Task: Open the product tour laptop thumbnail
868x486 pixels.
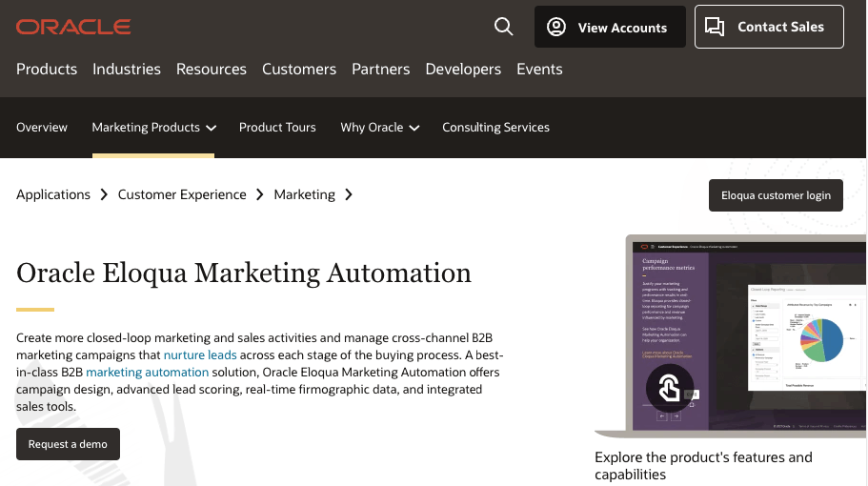Action: [731, 335]
